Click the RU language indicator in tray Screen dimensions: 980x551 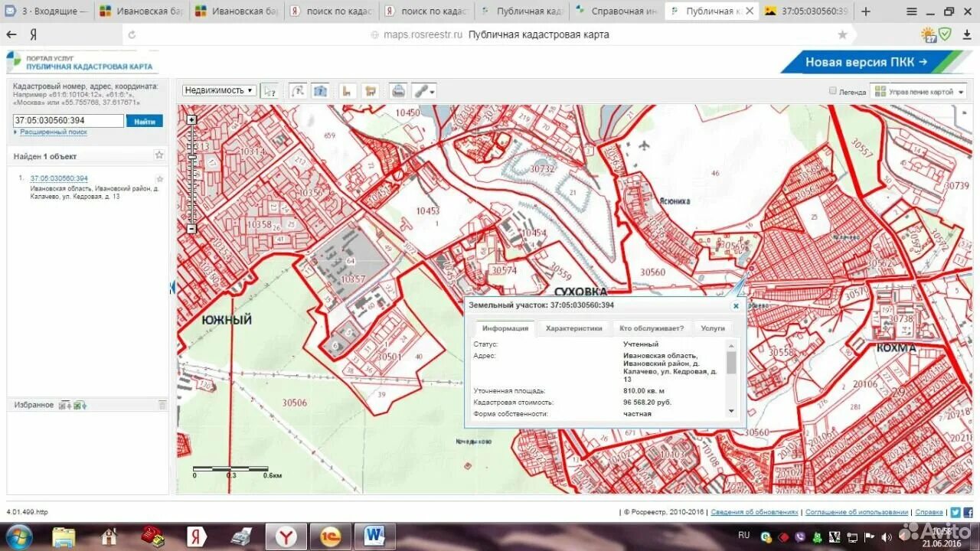point(743,535)
